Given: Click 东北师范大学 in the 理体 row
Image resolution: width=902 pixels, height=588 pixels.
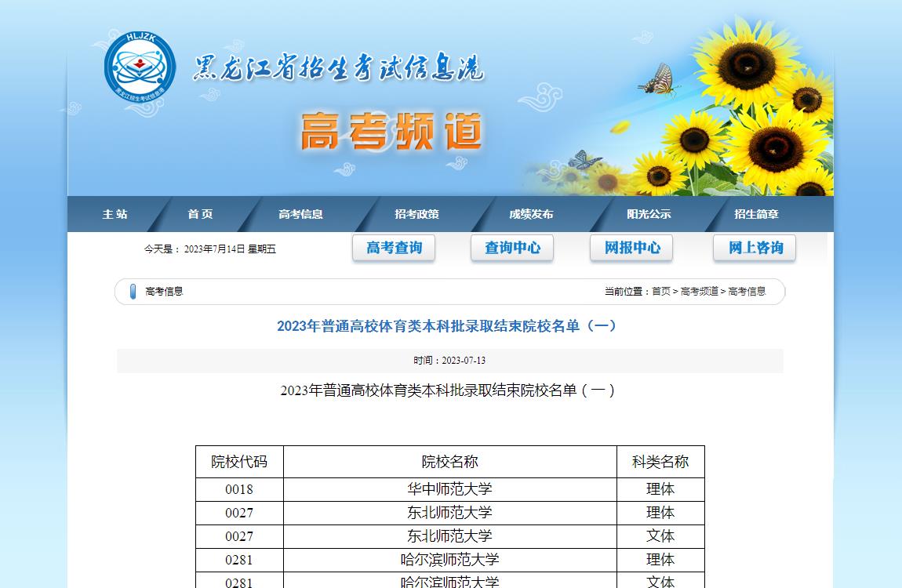Looking at the screenshot, I should click(450, 513).
